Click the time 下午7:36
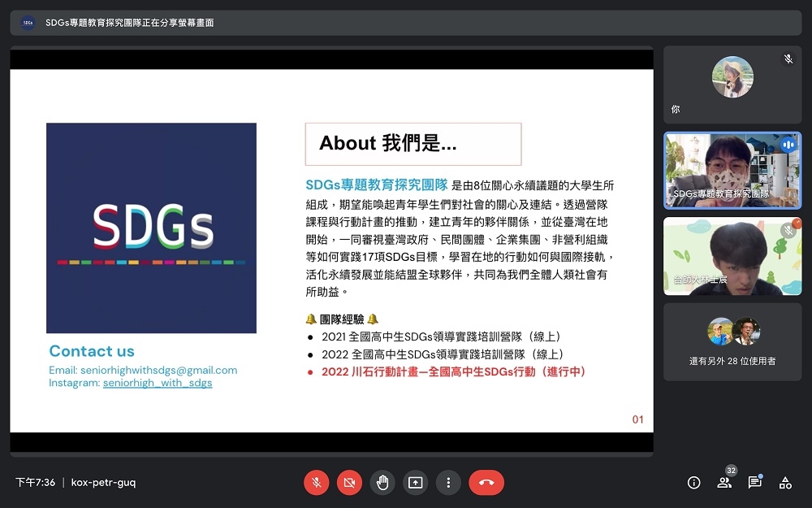Image resolution: width=812 pixels, height=508 pixels. click(x=35, y=483)
